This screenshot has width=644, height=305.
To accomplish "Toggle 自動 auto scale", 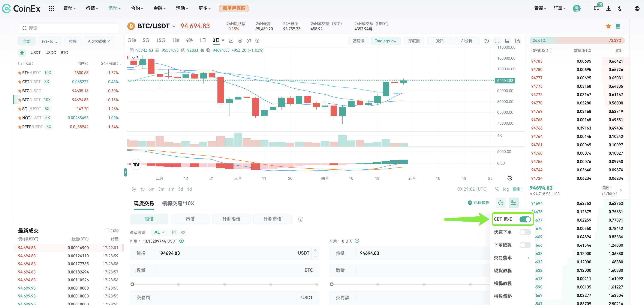I will [x=517, y=189].
